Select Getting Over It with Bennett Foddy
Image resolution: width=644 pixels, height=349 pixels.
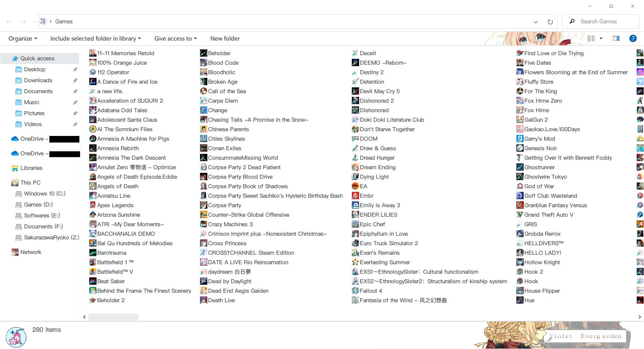(x=568, y=158)
